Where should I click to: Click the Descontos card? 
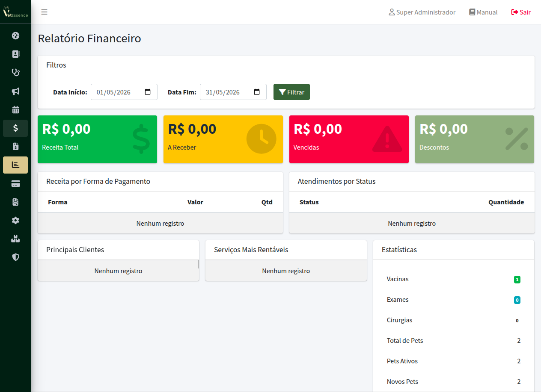coord(475,139)
